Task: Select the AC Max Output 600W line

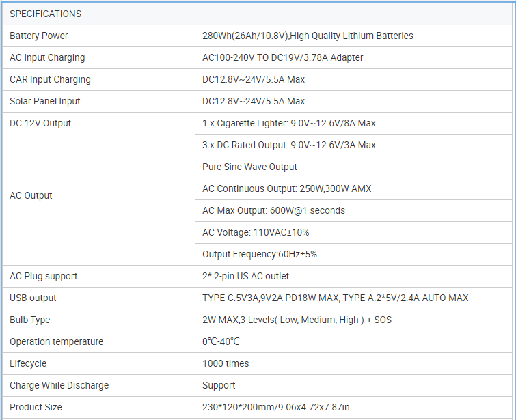Action: click(273, 210)
